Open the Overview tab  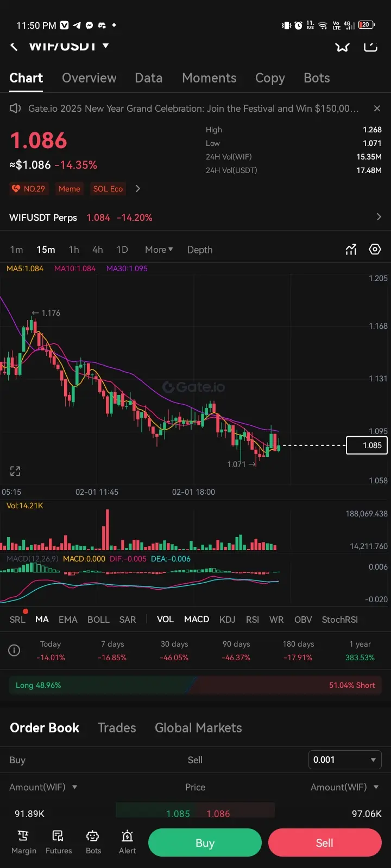pos(89,78)
